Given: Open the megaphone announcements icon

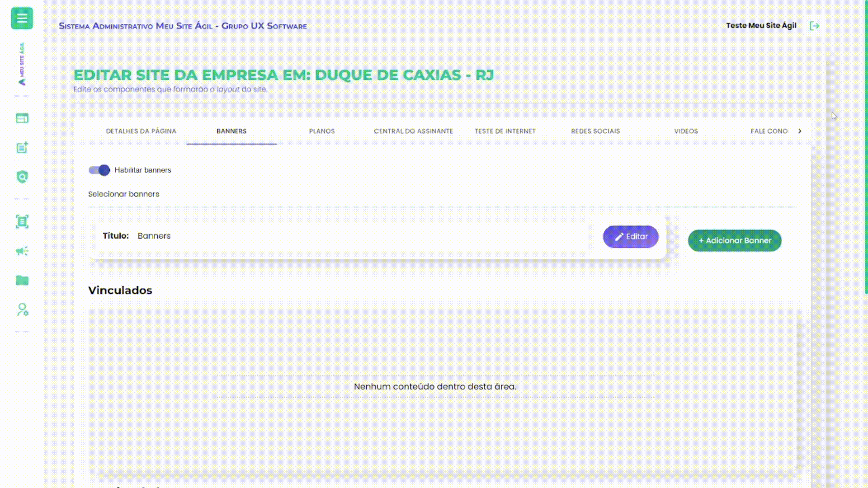Looking at the screenshot, I should (21, 251).
